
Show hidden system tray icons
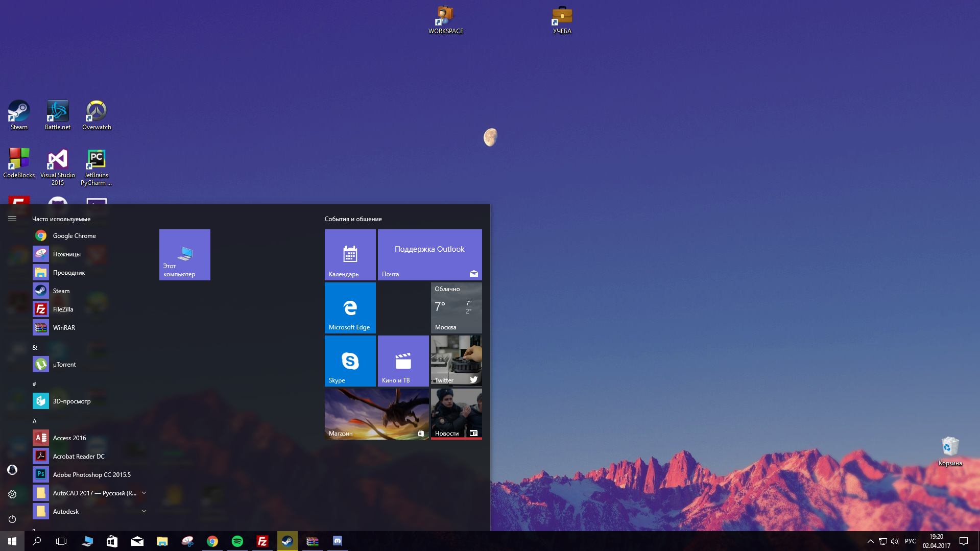pyautogui.click(x=871, y=541)
